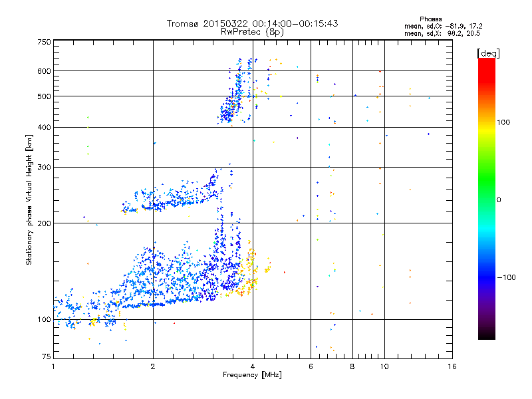
Task: Click the 'Frequency [MHz]' axis label
Action: pyautogui.click(x=252, y=375)
